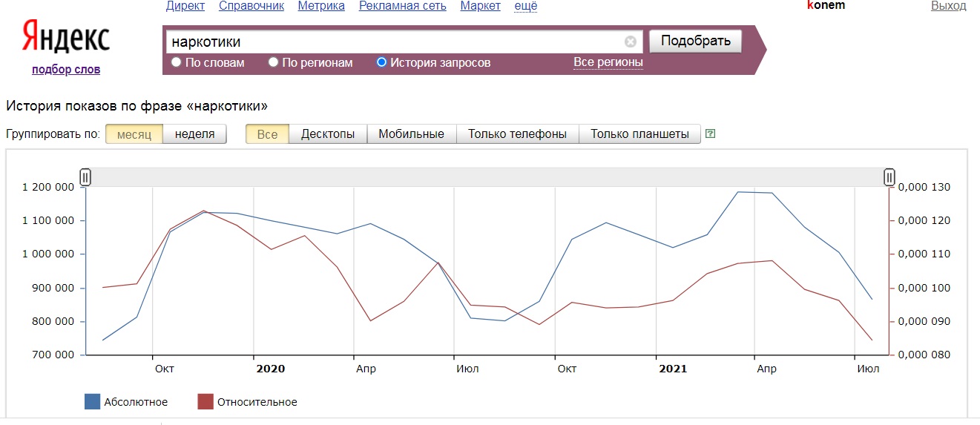Screen dimensions: 980x425
Task: Click the right range slider handle
Action: 889,177
